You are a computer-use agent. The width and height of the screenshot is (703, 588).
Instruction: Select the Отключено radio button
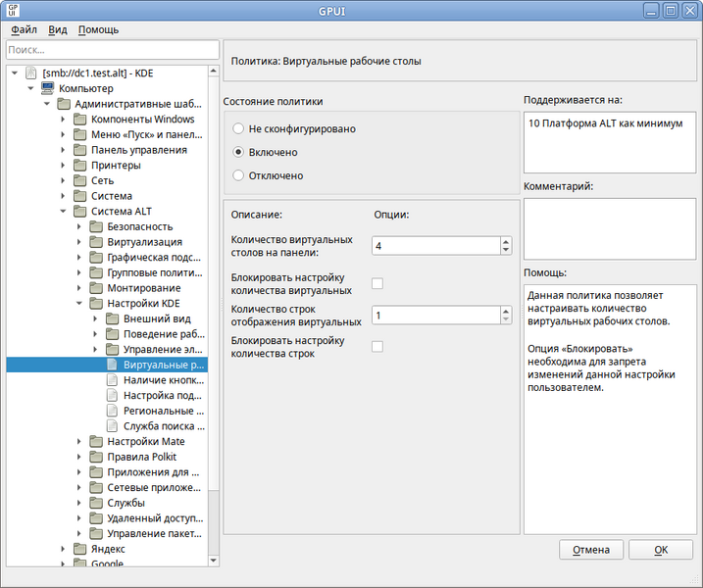[x=238, y=175]
